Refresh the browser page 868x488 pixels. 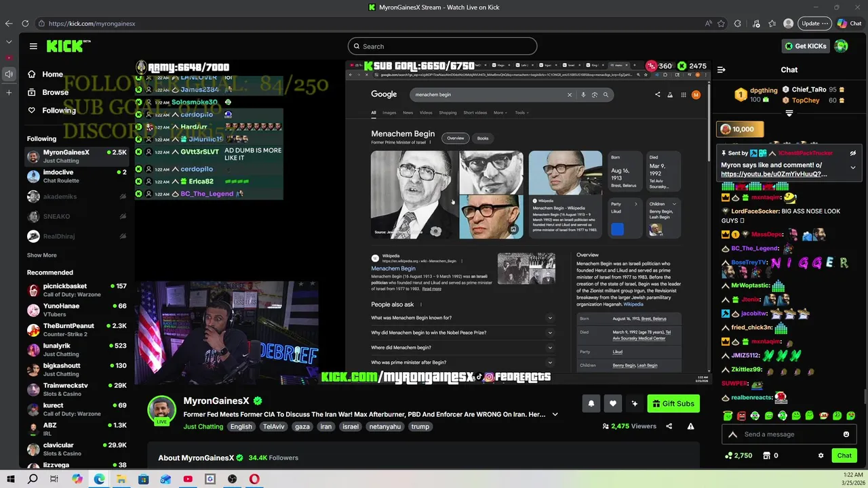(x=25, y=23)
